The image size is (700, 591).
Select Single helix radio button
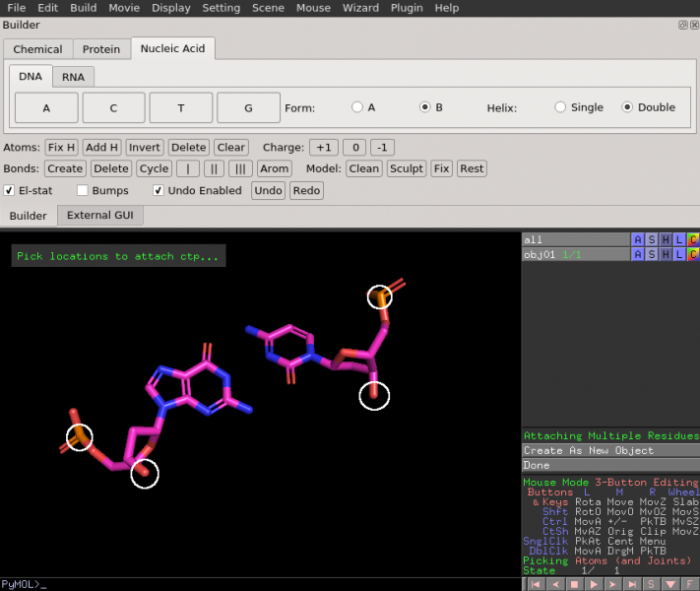point(561,107)
